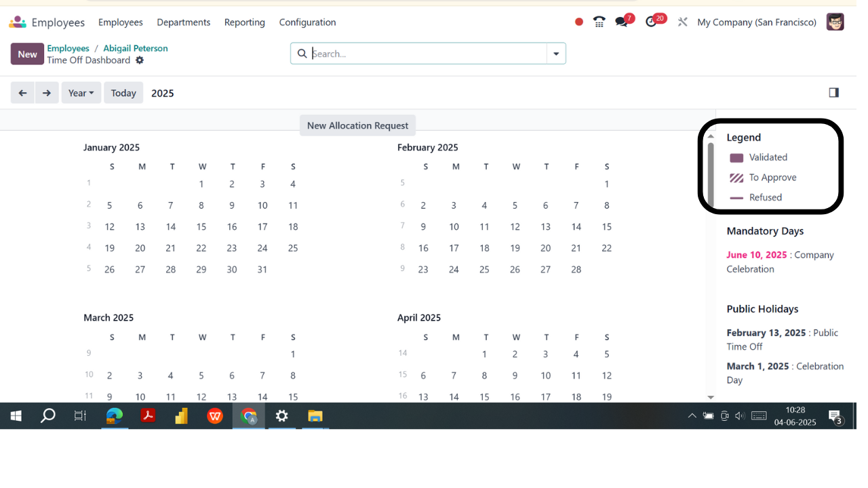868x488 pixels.
Task: Click the user avatar in the corner
Action: click(835, 22)
